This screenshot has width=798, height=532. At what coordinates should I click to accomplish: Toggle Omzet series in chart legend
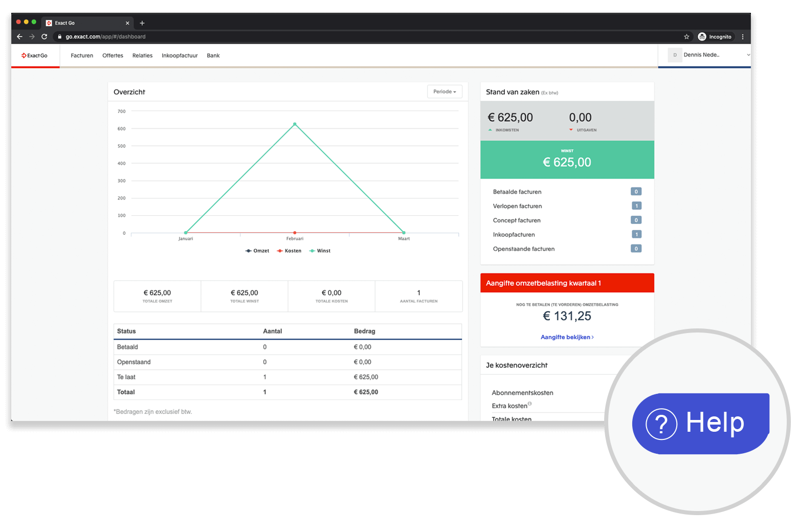[257, 251]
